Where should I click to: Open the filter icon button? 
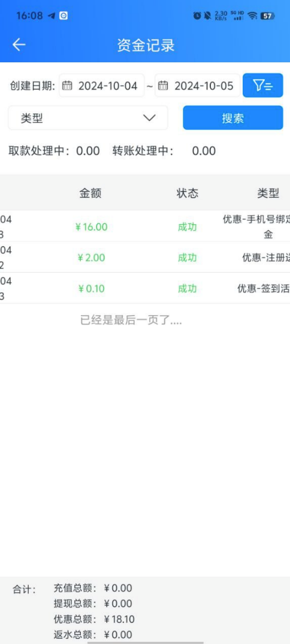tap(262, 86)
